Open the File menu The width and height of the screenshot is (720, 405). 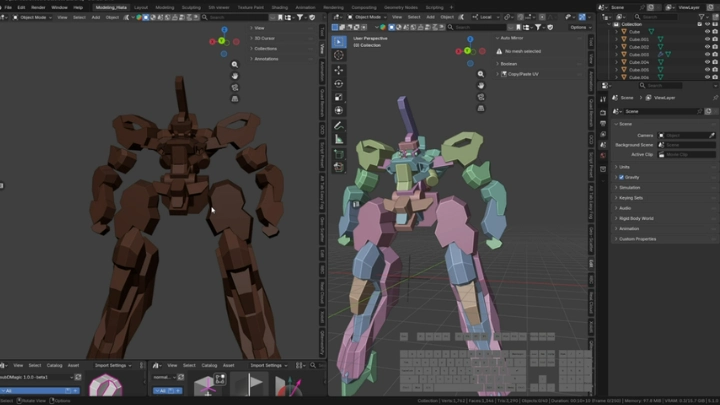point(8,7)
